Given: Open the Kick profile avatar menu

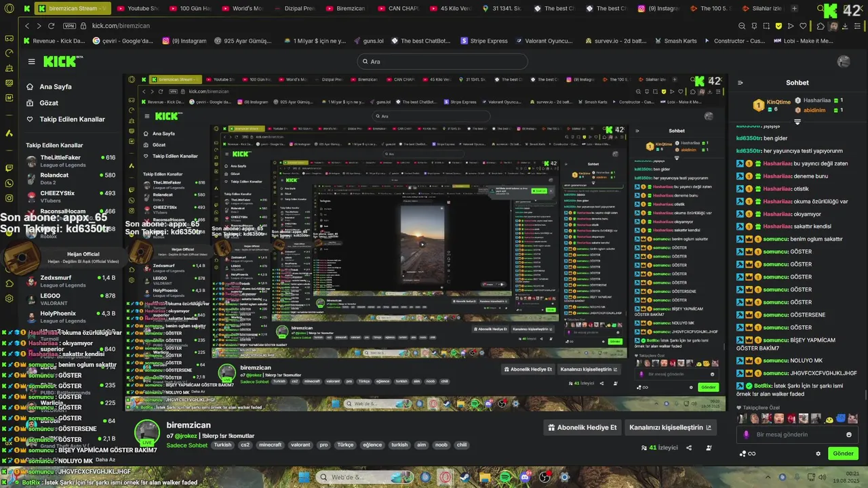Looking at the screenshot, I should (x=844, y=62).
